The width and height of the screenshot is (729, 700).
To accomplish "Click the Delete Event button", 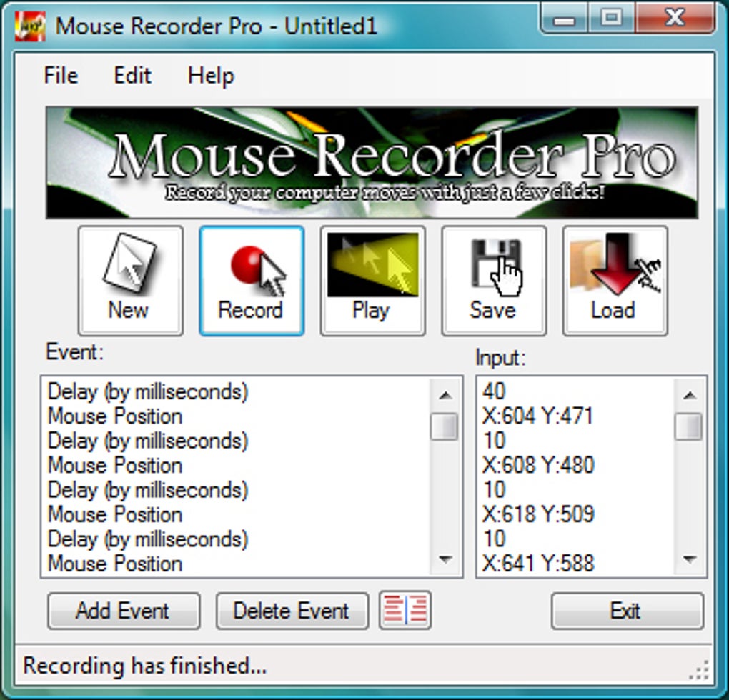I will click(x=292, y=611).
